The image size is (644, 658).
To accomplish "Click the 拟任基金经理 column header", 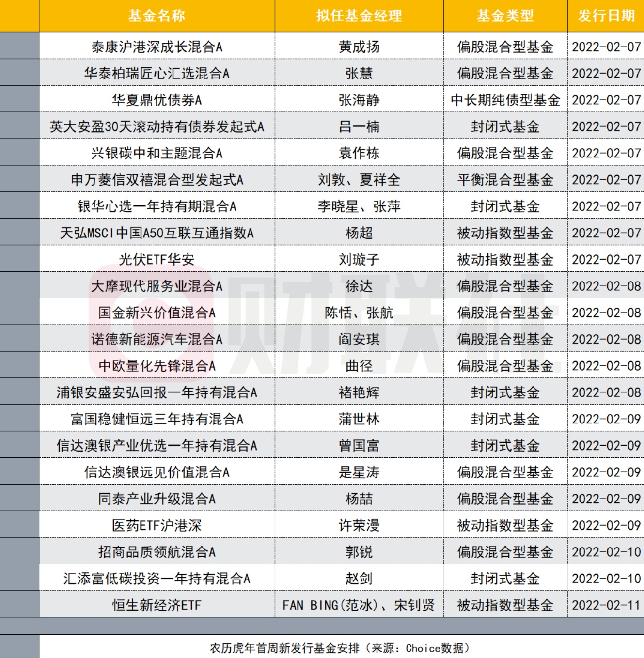I will pos(359,16).
